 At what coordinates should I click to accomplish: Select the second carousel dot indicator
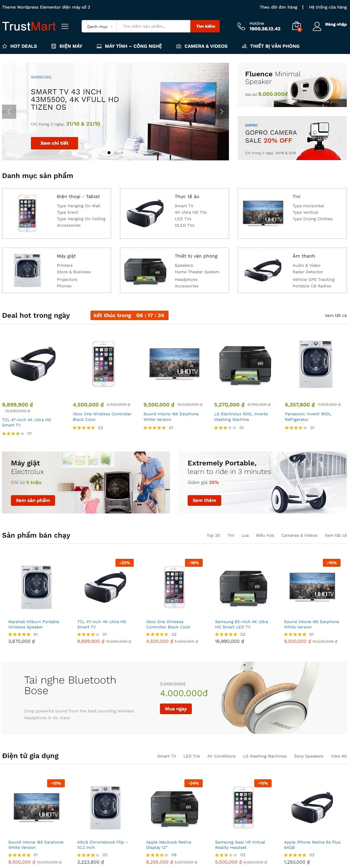(116, 153)
